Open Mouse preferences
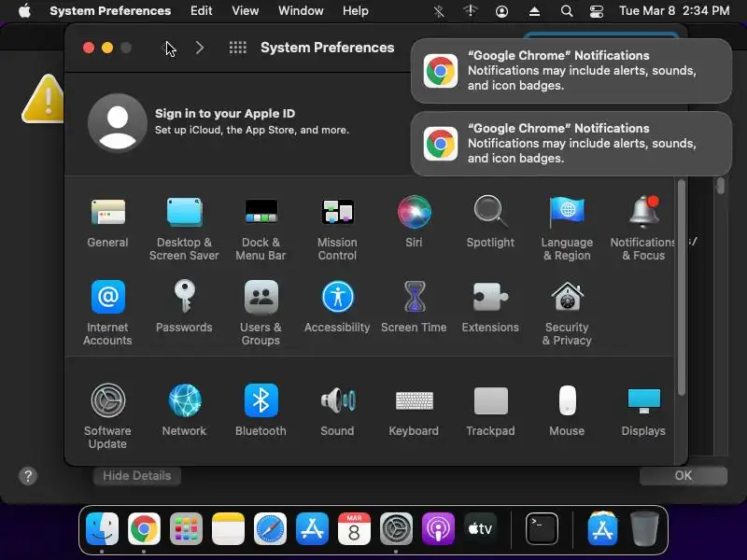Viewport: 747px width, 560px height. 567,411
